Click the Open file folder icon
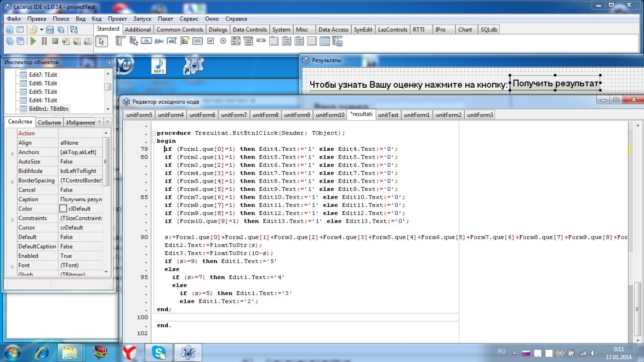This screenshot has width=644, height=362. point(33,30)
